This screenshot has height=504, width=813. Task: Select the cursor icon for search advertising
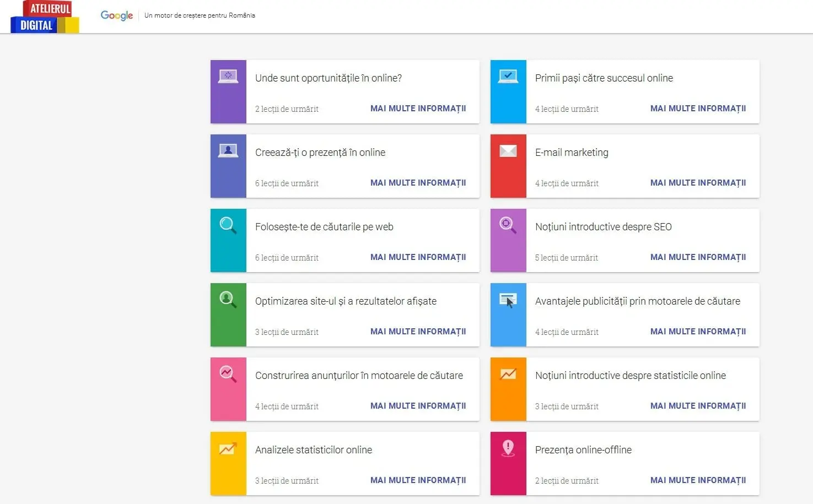pyautogui.click(x=508, y=300)
